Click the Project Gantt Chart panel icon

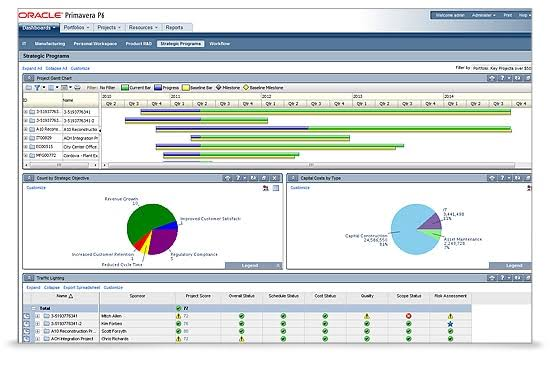29,78
